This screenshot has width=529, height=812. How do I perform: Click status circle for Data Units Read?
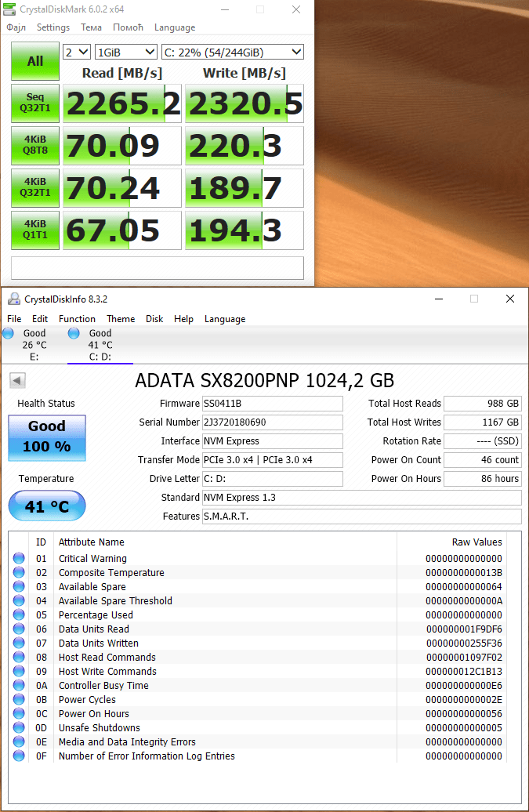tap(19, 629)
